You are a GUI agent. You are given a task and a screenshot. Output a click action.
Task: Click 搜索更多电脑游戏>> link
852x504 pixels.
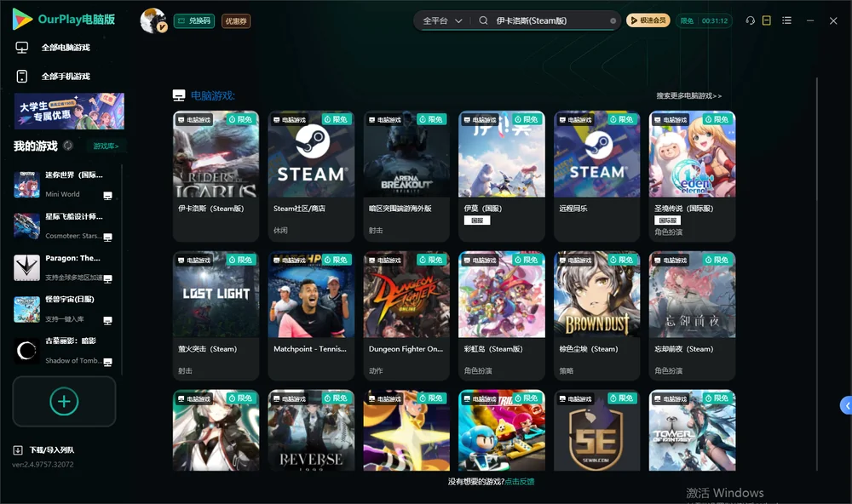pos(689,95)
